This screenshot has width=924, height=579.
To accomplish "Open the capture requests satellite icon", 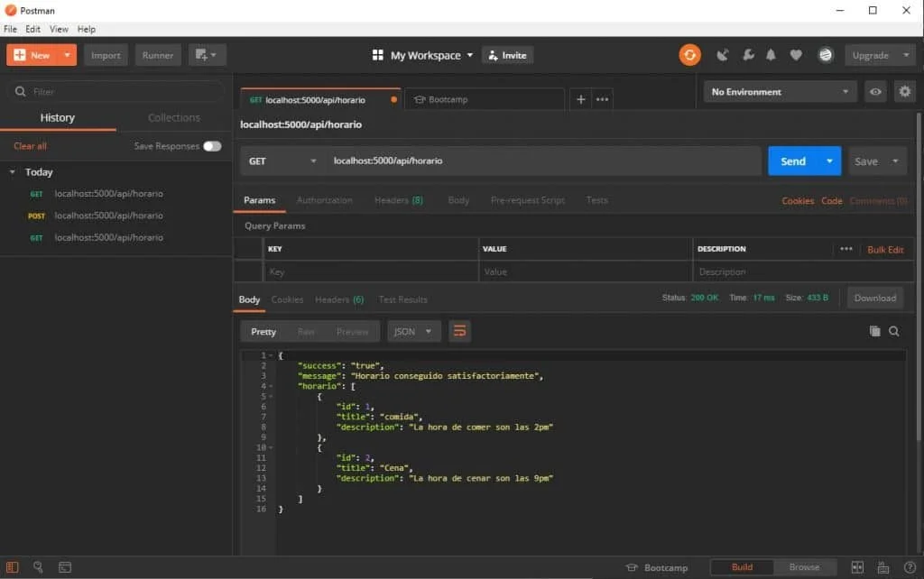I will 723,55.
